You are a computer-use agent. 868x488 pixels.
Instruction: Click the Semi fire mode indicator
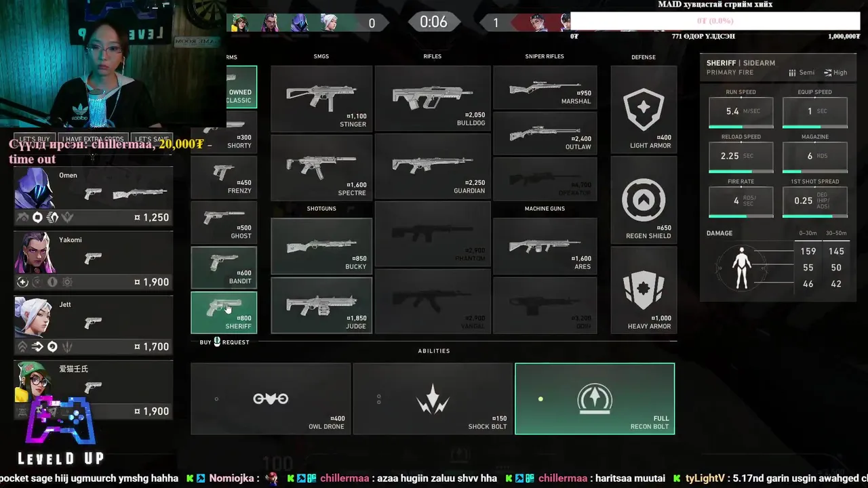point(802,73)
